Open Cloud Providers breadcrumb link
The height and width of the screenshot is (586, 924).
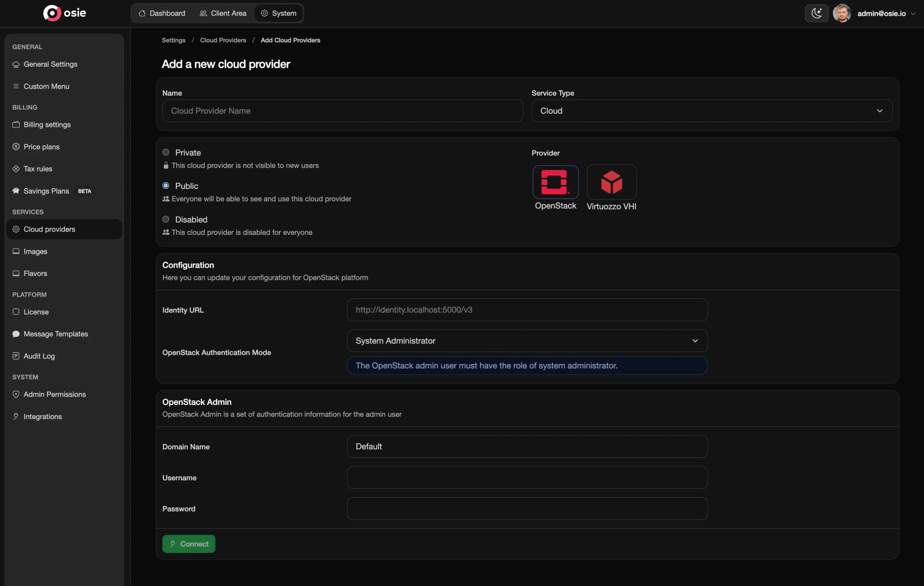223,40
